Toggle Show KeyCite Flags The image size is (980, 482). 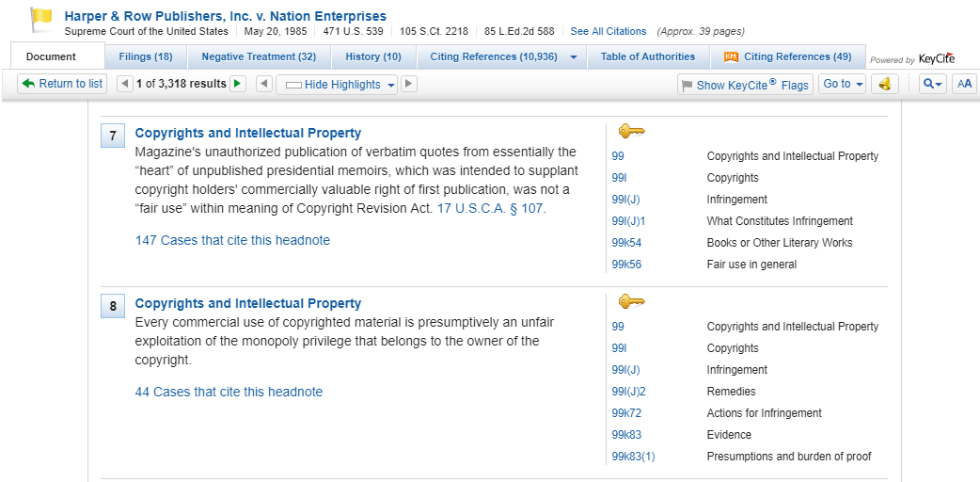click(744, 85)
